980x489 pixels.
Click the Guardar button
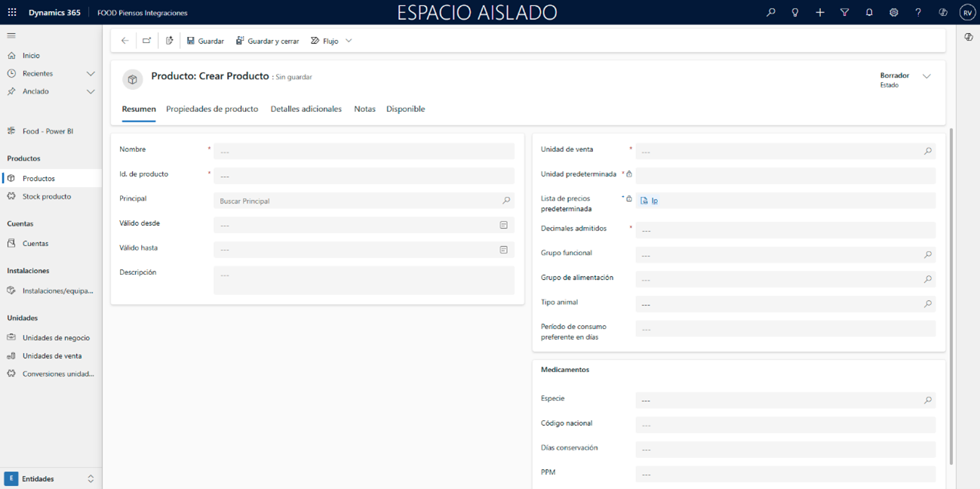tap(205, 41)
